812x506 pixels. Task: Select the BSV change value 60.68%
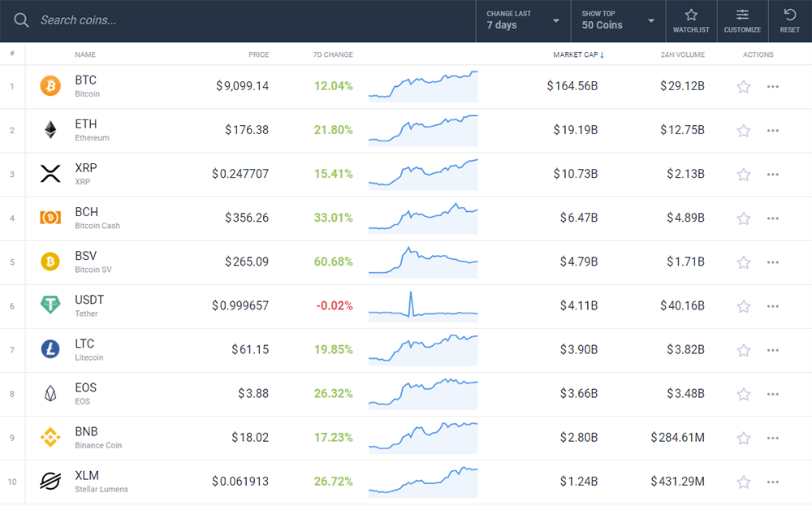334,262
